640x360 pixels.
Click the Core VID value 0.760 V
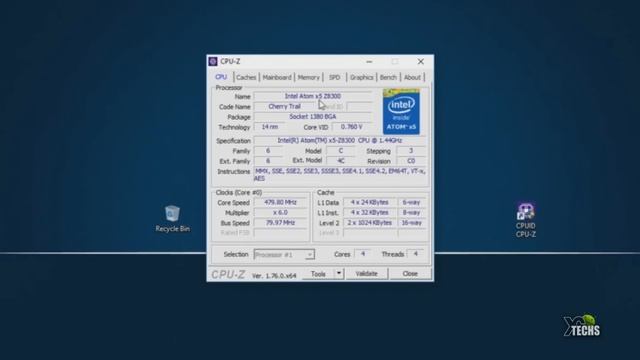coord(352,127)
